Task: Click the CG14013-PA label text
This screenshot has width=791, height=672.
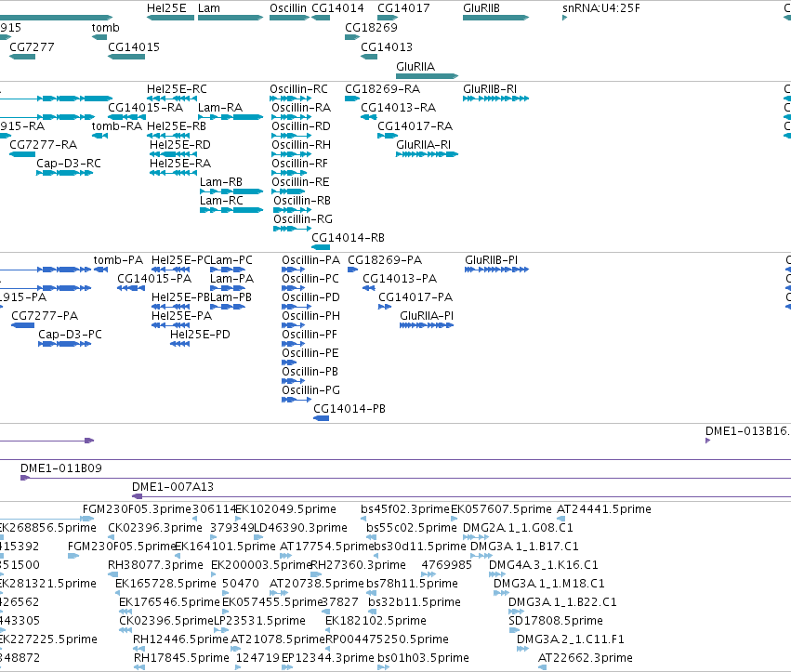Action: (x=400, y=279)
